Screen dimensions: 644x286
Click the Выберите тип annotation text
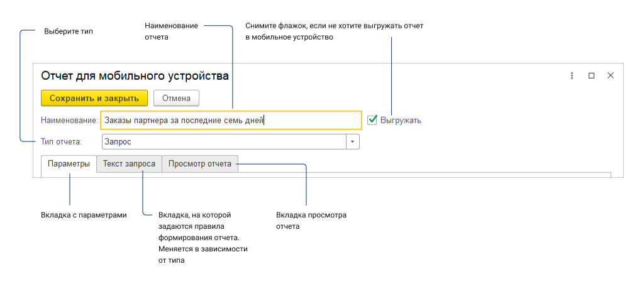pyautogui.click(x=69, y=31)
